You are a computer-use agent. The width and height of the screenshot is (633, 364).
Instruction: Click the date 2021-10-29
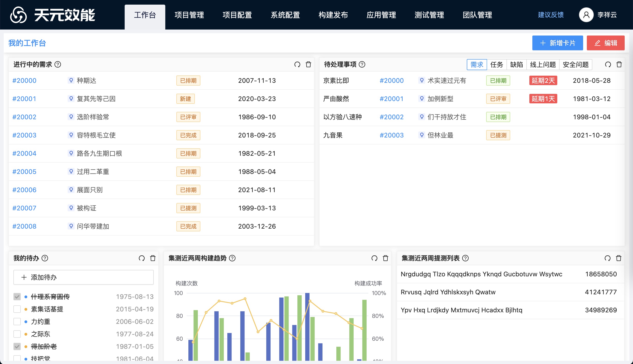point(591,135)
